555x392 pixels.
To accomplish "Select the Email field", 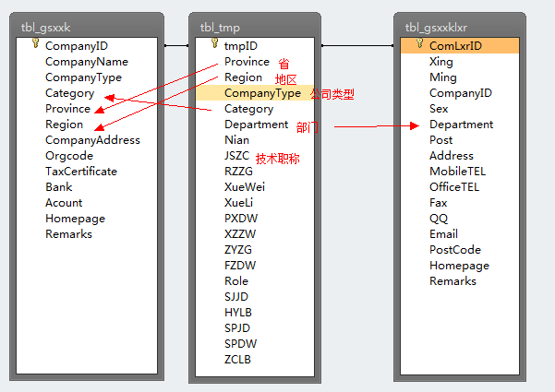I will pyautogui.click(x=444, y=234).
